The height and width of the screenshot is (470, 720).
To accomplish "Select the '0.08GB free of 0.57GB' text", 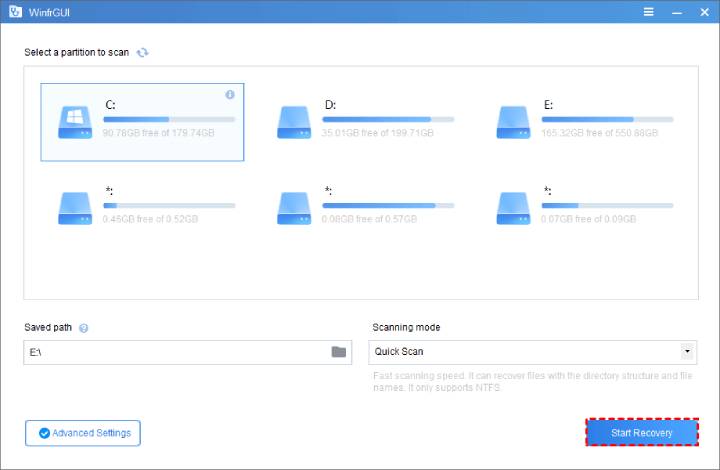I will [369, 219].
